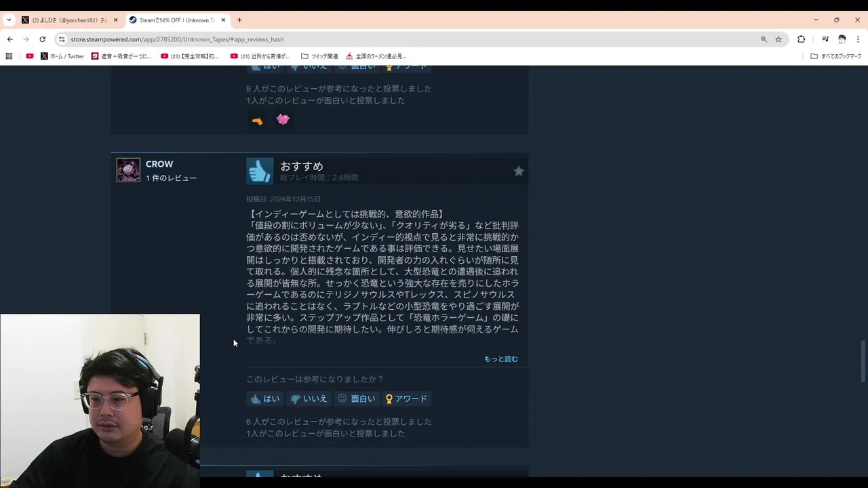Click the 総プレイ時間: 2.6時間 text

coord(319,178)
